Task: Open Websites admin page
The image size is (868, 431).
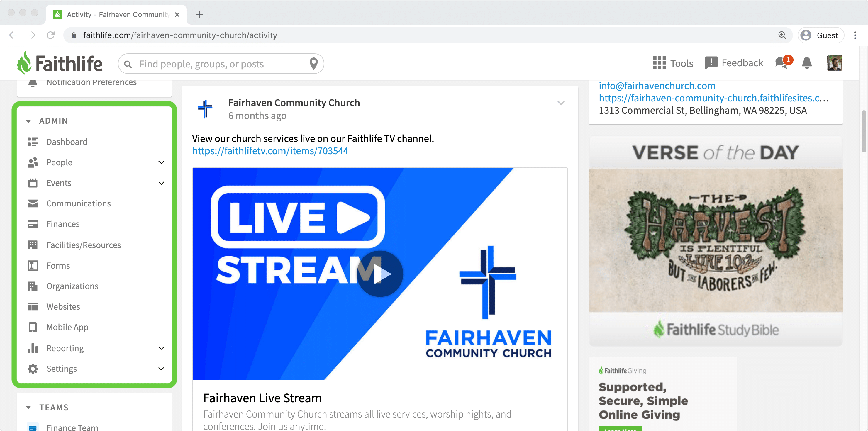Action: [63, 307]
